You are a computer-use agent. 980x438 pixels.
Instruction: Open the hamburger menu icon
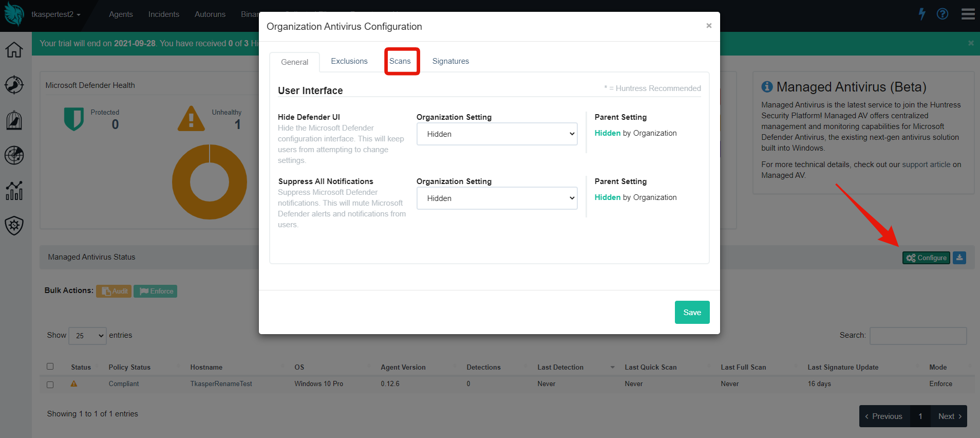pos(968,14)
